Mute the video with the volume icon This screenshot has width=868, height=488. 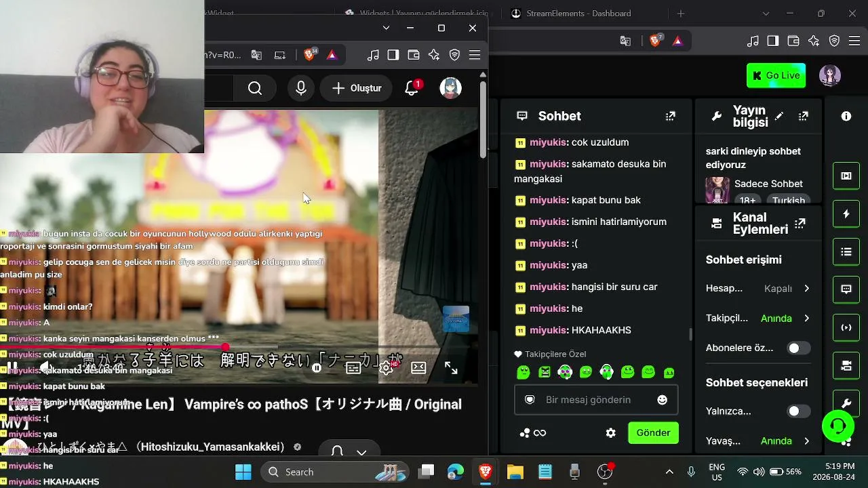pyautogui.click(x=46, y=367)
